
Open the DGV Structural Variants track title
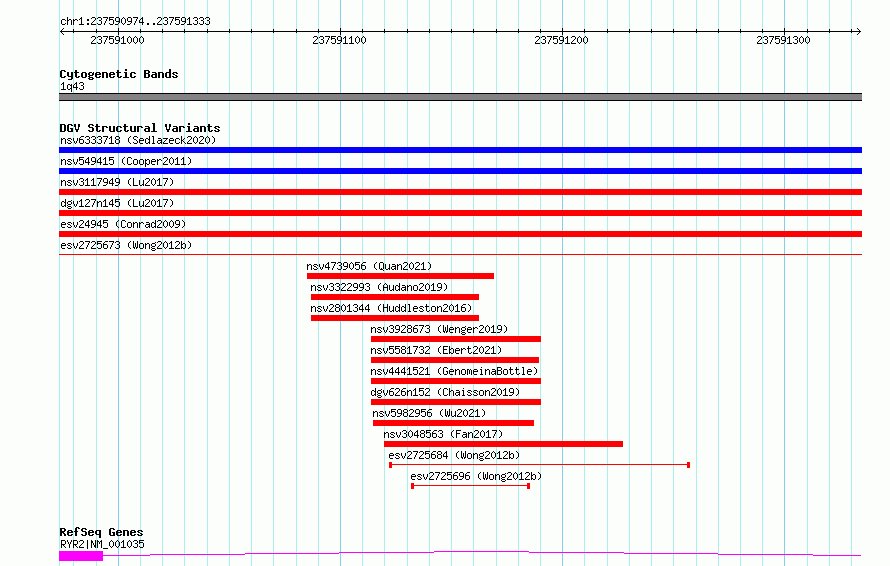click(x=140, y=128)
